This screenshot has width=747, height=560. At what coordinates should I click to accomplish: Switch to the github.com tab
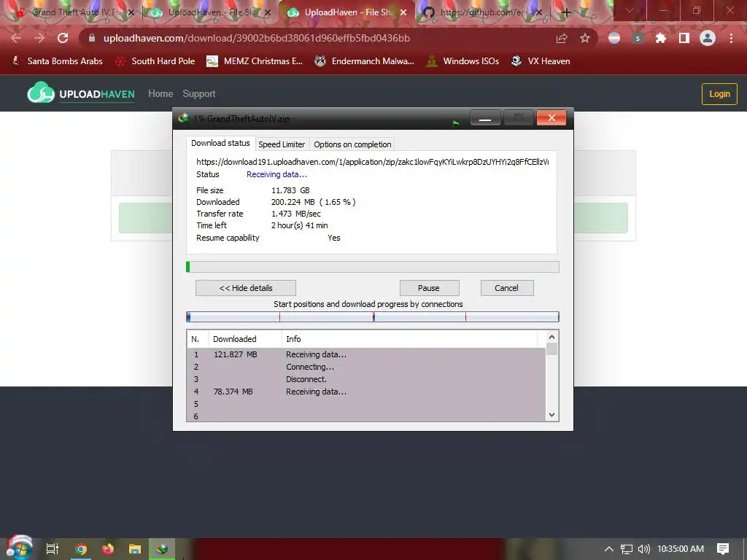(x=481, y=12)
